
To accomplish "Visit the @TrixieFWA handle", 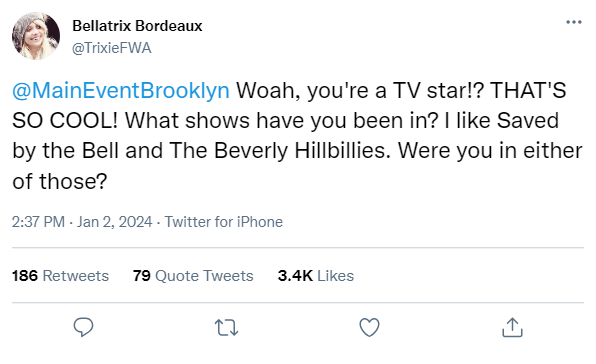I will pyautogui.click(x=112, y=48).
